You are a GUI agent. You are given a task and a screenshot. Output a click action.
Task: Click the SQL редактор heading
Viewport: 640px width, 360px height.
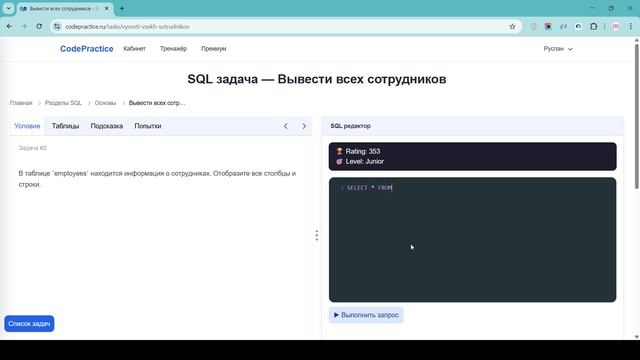tap(351, 126)
